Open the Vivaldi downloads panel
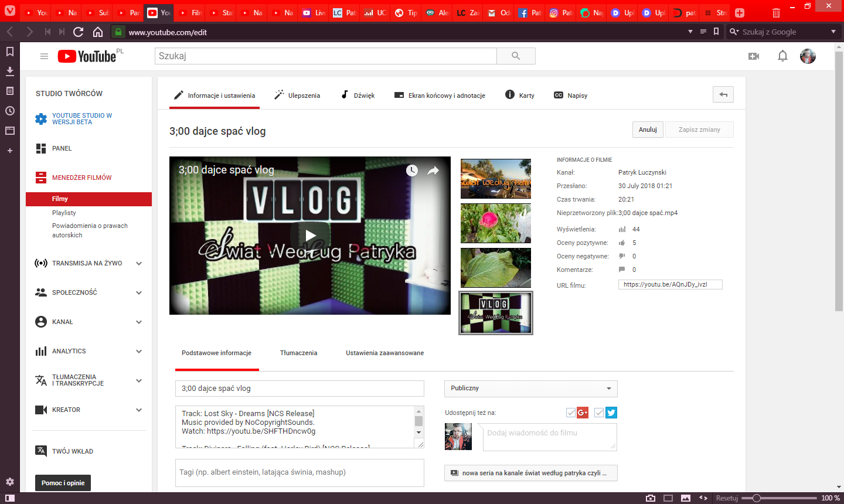The height and width of the screenshot is (504, 844). (10, 71)
